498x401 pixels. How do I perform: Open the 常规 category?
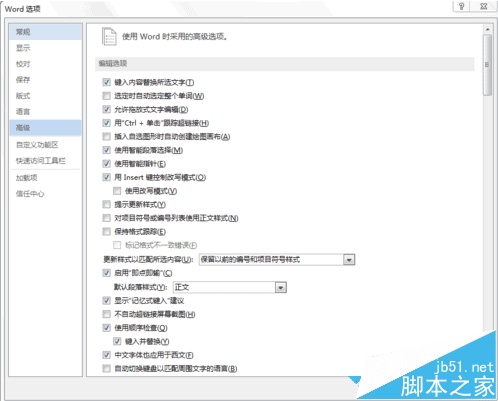pos(45,32)
